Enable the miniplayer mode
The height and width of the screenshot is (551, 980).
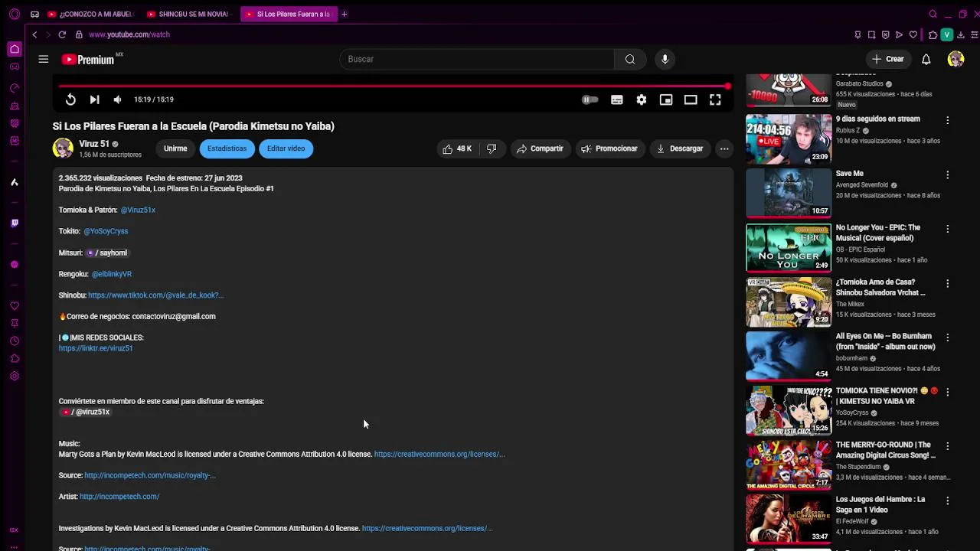point(666,99)
